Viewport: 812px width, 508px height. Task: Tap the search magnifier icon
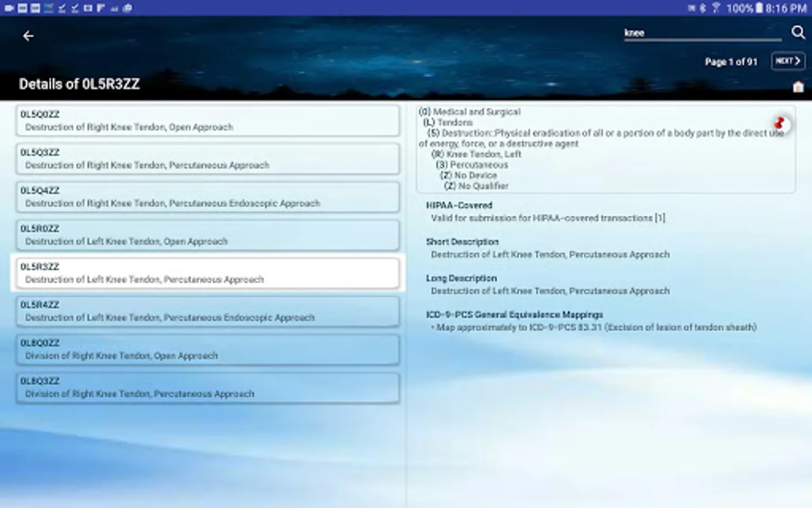[798, 33]
